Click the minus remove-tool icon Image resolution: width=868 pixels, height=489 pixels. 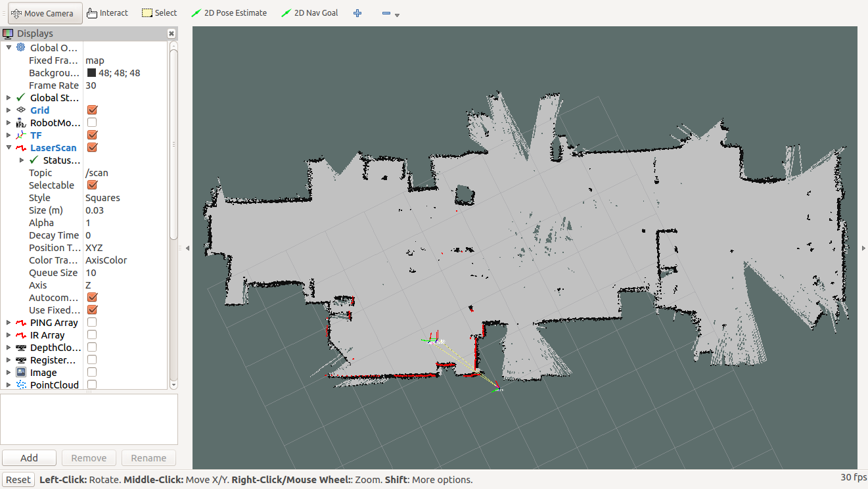pos(386,13)
